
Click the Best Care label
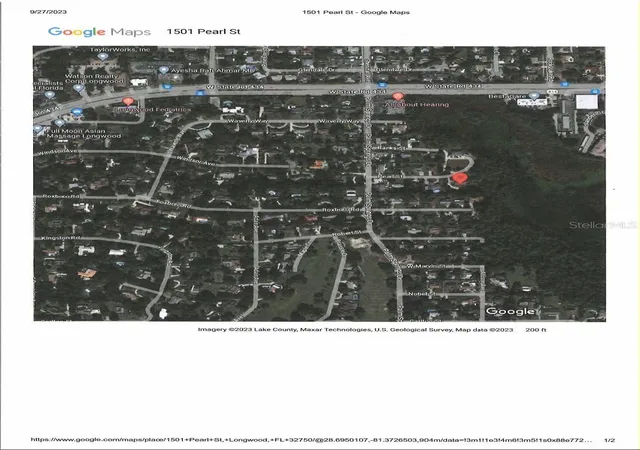tap(507, 96)
